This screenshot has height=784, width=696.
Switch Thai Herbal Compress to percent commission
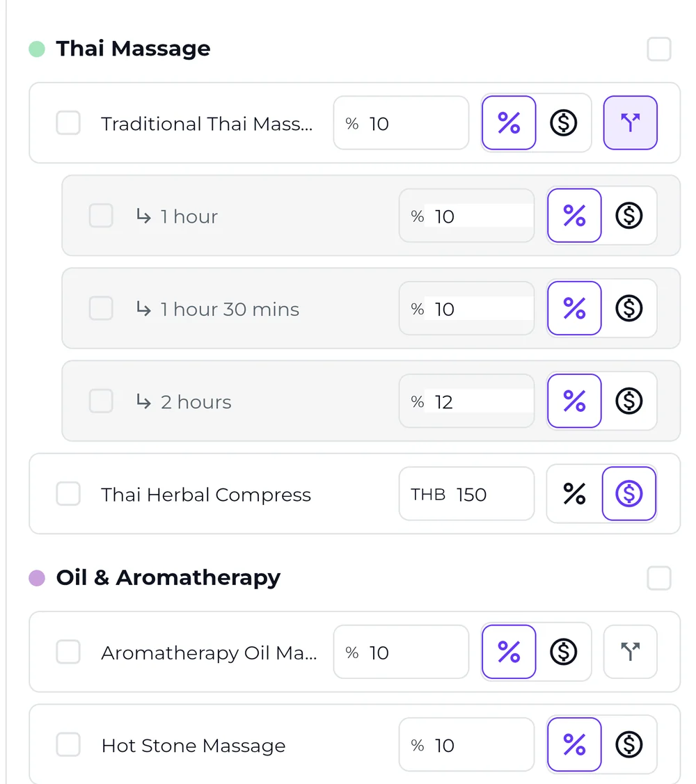(x=574, y=493)
